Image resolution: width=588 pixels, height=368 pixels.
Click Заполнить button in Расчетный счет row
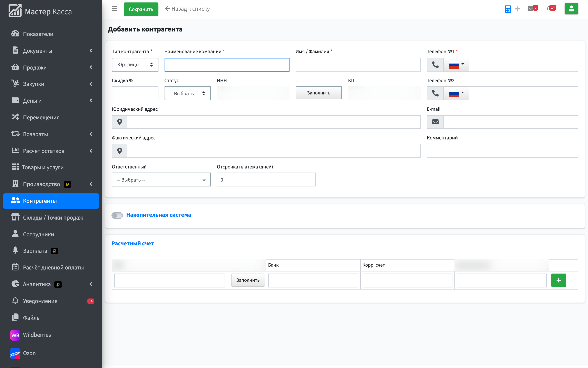click(248, 280)
